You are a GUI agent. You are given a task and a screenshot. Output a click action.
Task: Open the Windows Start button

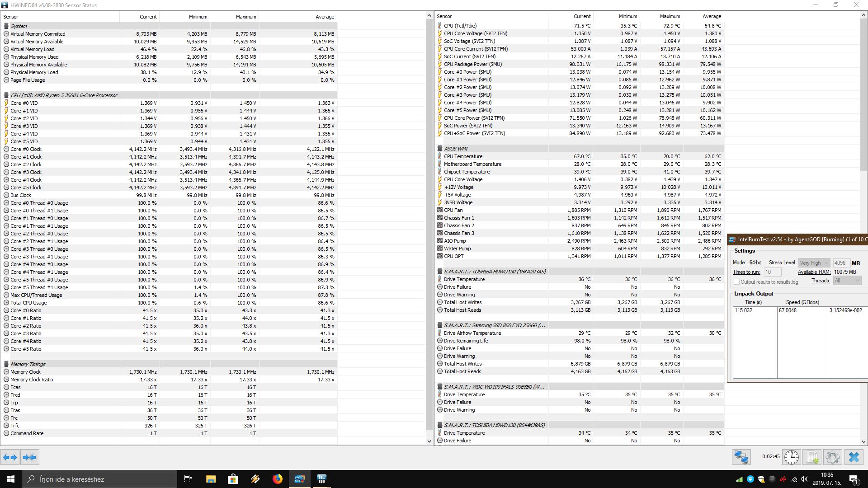click(11, 479)
